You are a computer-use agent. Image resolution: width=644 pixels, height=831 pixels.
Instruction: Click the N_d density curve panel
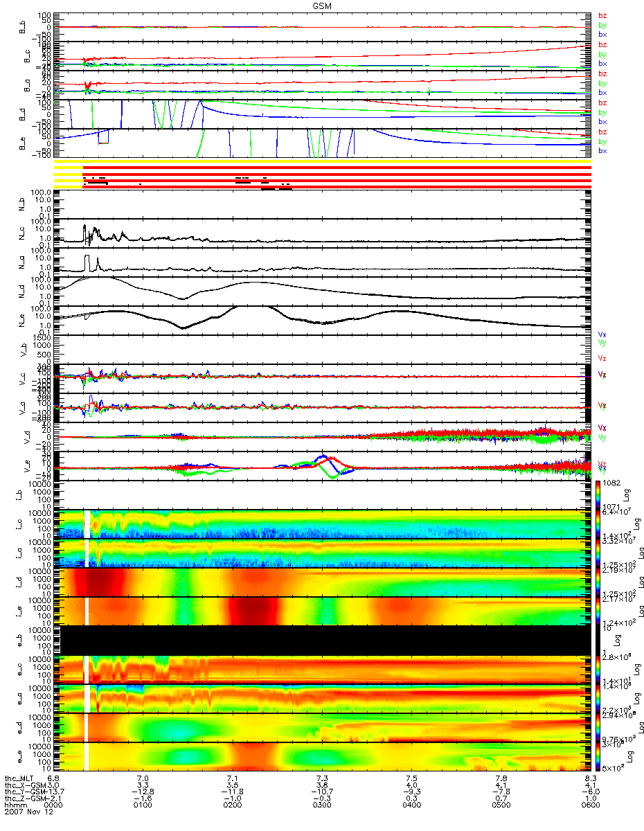coord(321,291)
